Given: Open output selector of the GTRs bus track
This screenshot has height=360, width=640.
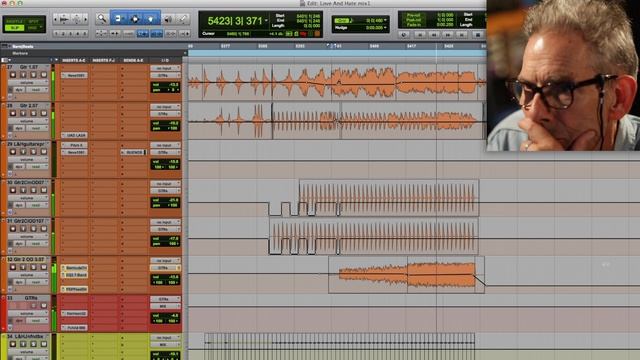Looking at the screenshot, I should (x=165, y=306).
